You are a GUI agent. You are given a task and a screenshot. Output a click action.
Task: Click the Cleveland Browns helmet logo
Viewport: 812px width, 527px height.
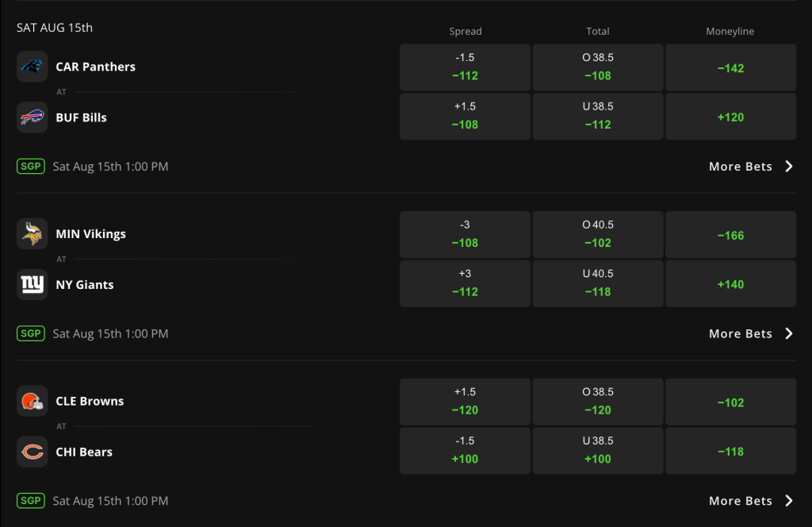[x=32, y=401]
